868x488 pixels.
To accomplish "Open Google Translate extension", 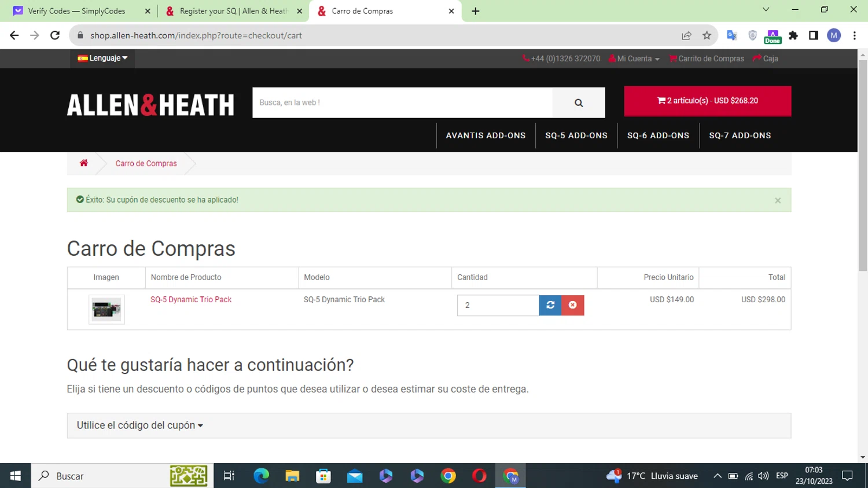I will pyautogui.click(x=732, y=35).
